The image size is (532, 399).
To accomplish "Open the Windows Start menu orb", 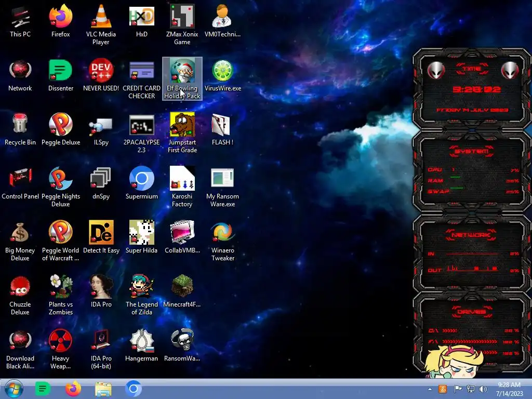I will (14, 389).
